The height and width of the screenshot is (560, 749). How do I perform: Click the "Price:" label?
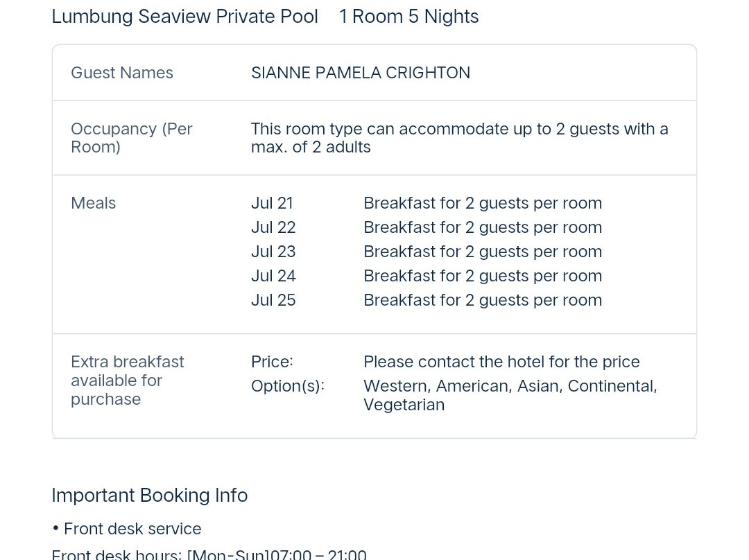coord(272,362)
